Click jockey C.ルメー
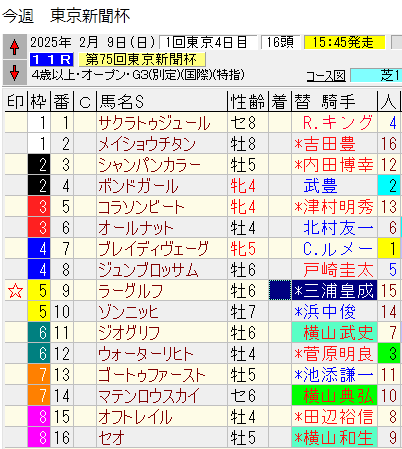 pyautogui.click(x=337, y=249)
